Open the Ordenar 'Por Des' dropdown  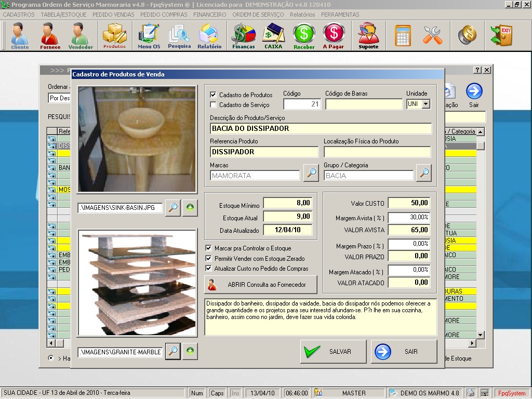(59, 98)
